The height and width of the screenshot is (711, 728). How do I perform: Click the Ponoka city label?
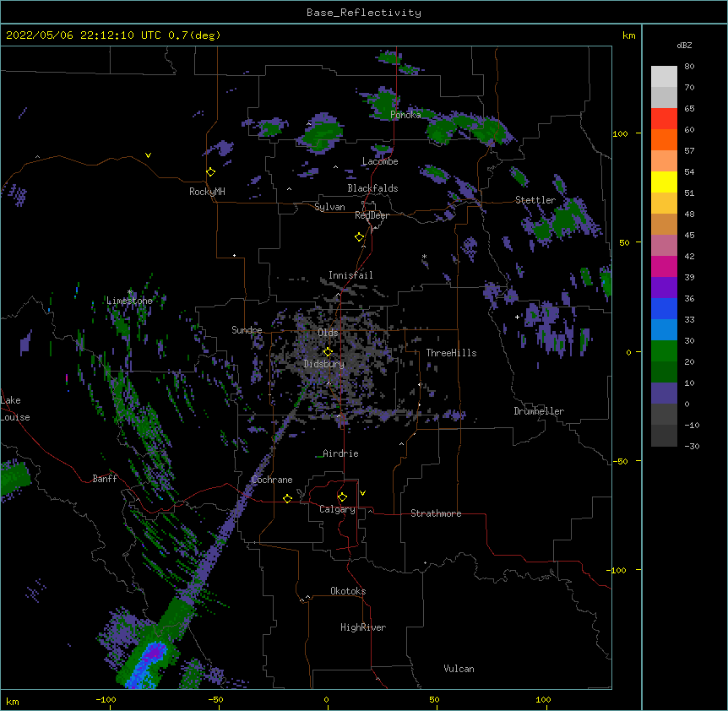pyautogui.click(x=405, y=115)
